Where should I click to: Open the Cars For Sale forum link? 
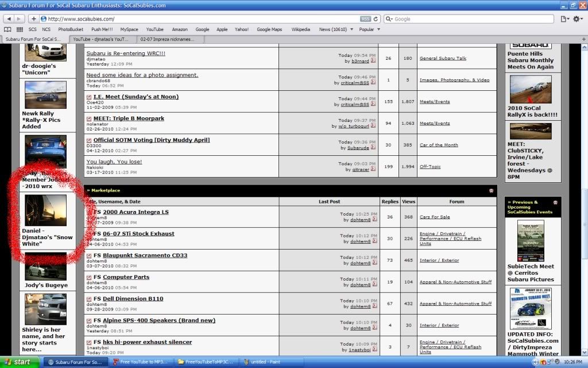[x=435, y=217]
